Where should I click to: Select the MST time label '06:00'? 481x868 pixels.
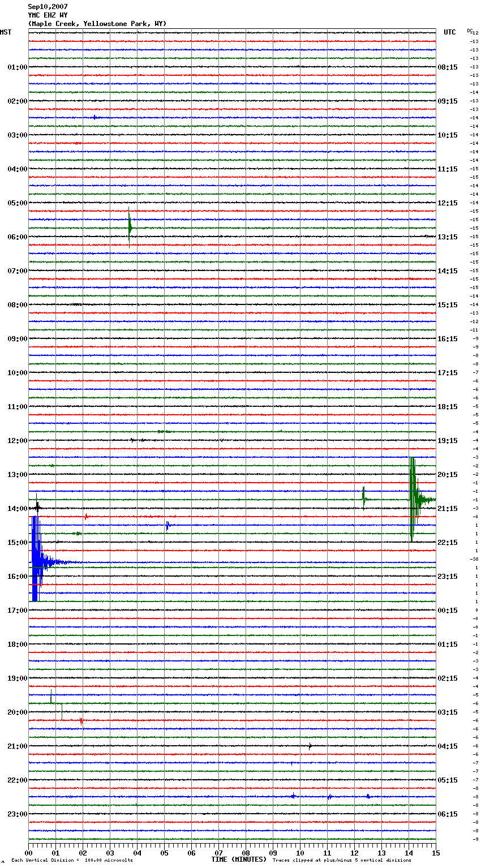tap(18, 237)
